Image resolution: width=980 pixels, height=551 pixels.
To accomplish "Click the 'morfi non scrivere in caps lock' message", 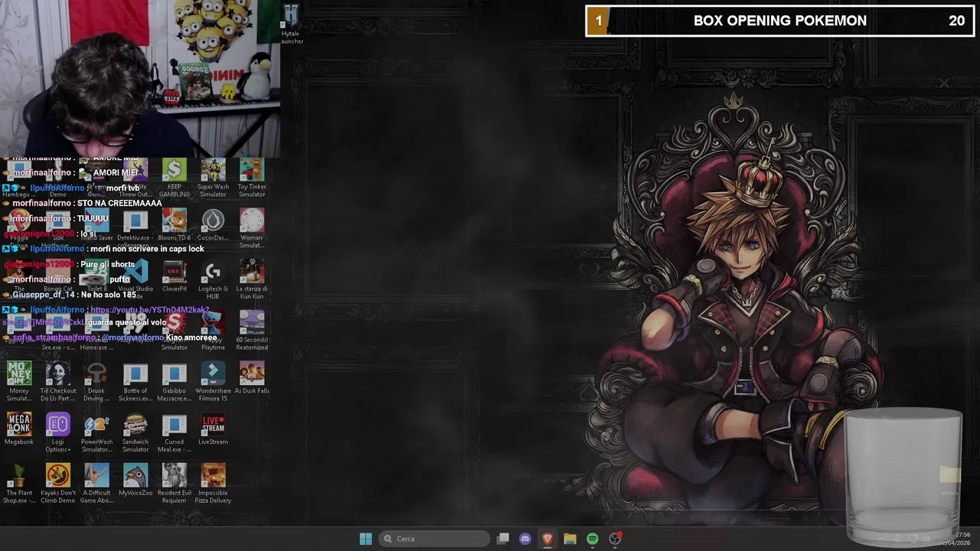I will [x=147, y=249].
